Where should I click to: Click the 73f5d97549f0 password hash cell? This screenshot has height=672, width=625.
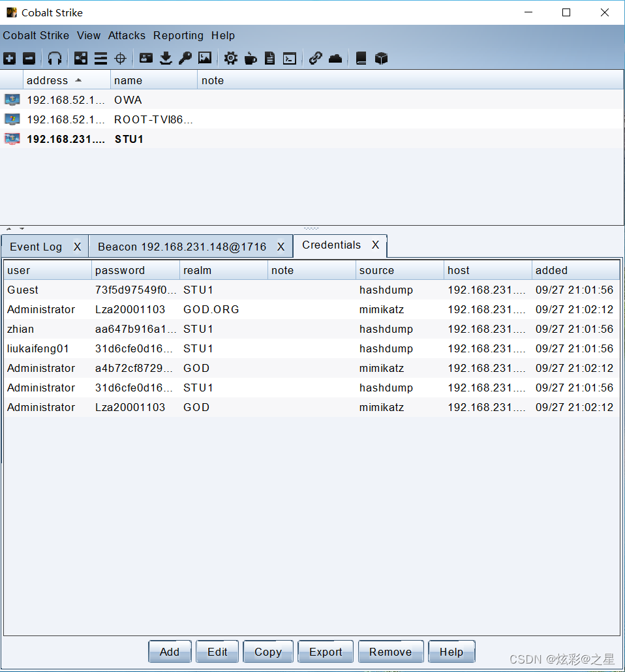[x=136, y=290]
